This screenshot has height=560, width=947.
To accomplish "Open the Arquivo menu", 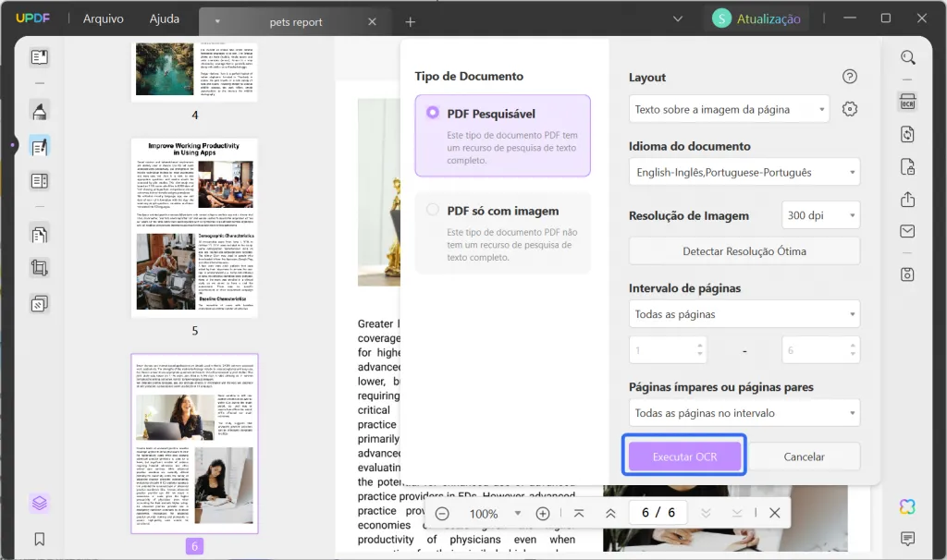I will (104, 18).
